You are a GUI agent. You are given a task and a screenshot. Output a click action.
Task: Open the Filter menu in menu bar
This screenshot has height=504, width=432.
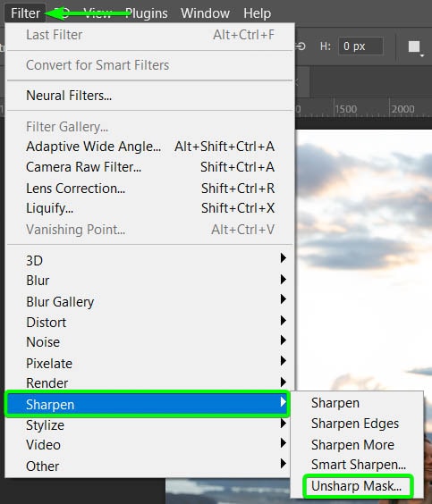click(x=25, y=13)
